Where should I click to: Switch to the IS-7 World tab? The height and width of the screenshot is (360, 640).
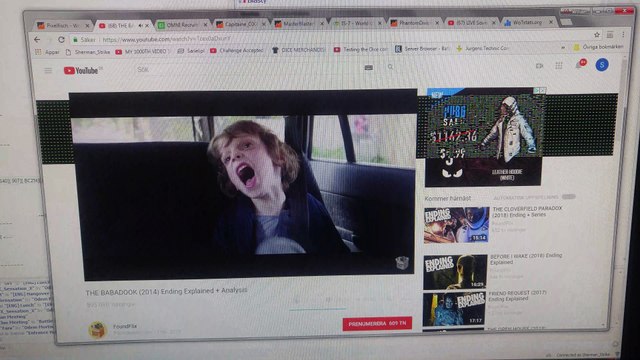[x=357, y=23]
